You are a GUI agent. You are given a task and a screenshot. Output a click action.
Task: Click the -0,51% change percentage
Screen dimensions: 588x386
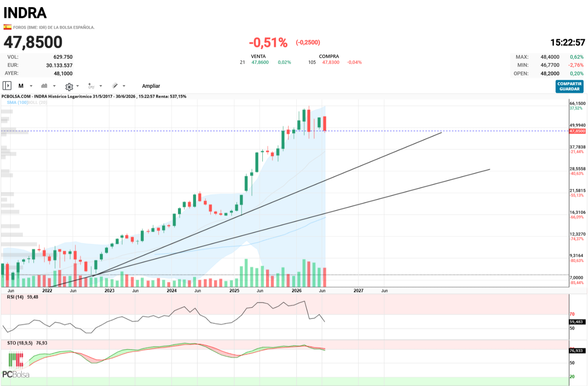pyautogui.click(x=268, y=43)
